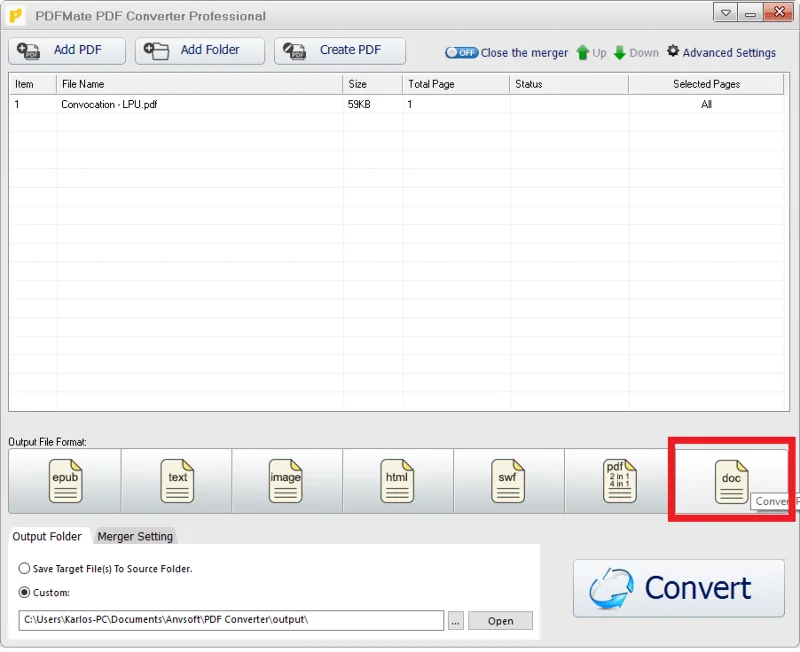This screenshot has height=652, width=800.
Task: Select swf output format
Action: [x=509, y=481]
